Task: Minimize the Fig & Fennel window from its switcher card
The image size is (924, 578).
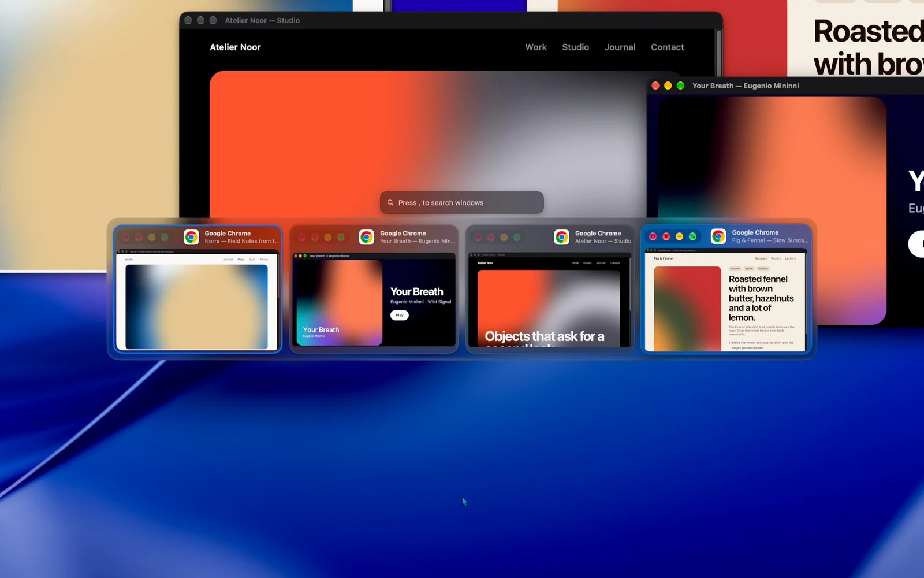Action: (x=680, y=236)
